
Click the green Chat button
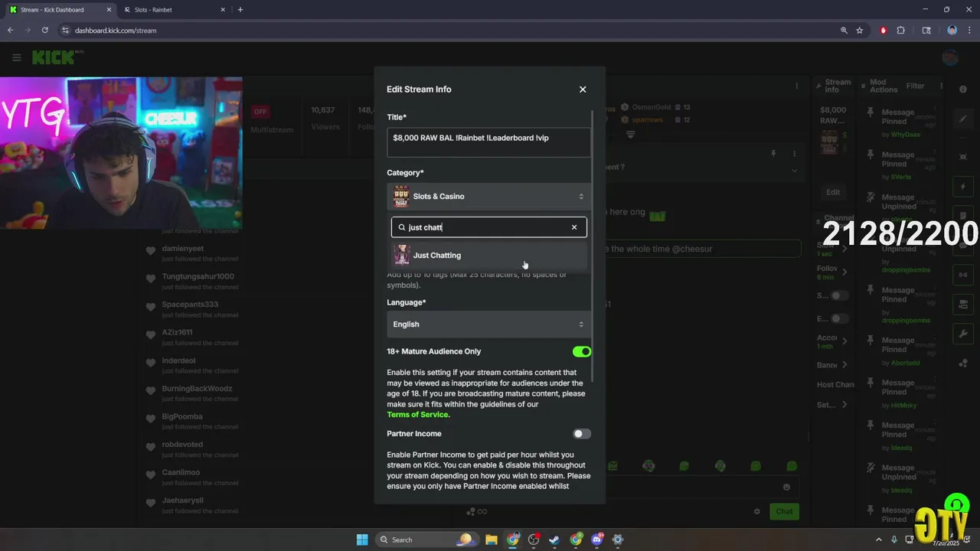pos(785,511)
